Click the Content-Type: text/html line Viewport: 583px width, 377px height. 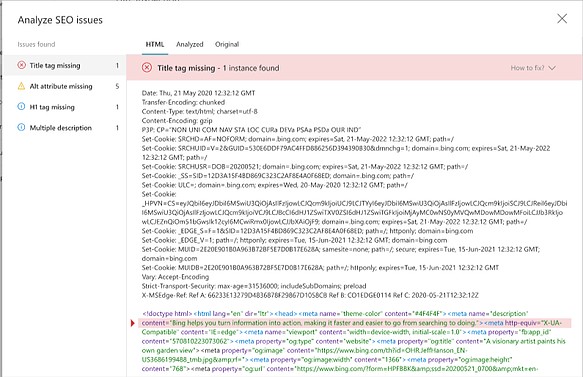click(x=199, y=112)
